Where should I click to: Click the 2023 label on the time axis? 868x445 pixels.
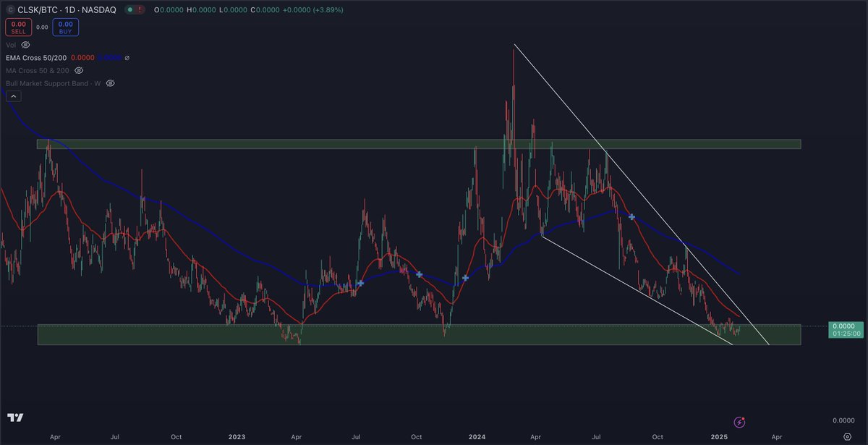[x=237, y=437]
